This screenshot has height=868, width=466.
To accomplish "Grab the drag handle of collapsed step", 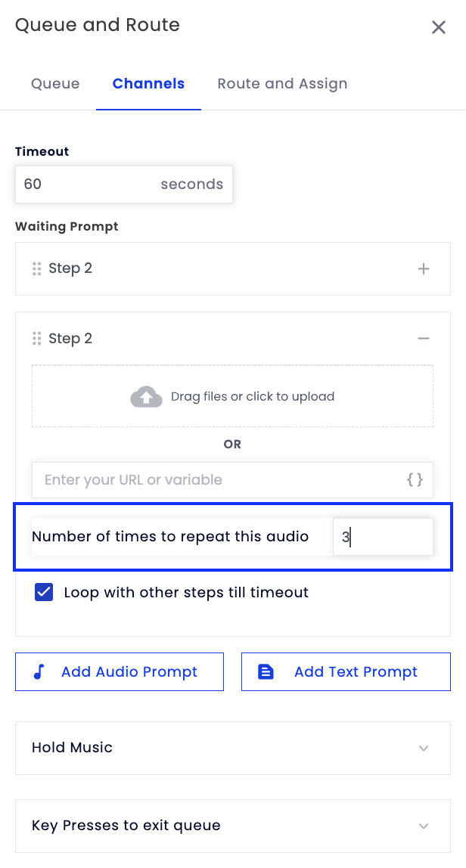I will [x=36, y=268].
